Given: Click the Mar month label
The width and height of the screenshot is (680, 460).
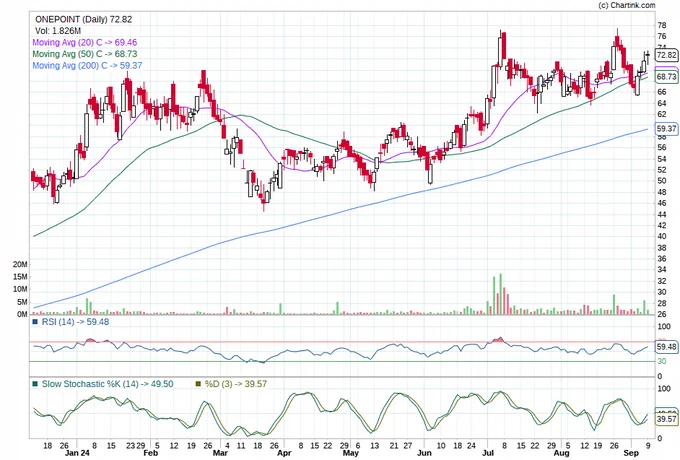Looking at the screenshot, I should click(x=220, y=453).
